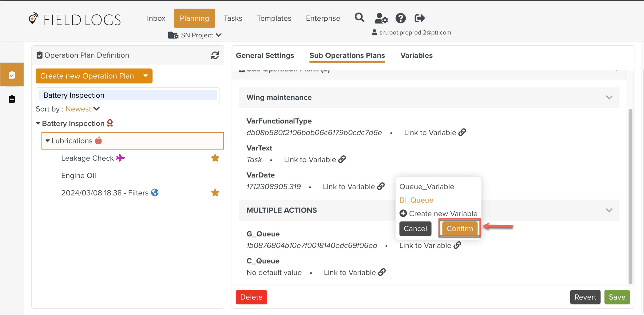Viewport: 644px width, 315px height.
Task: Refresh the Operation Plan Definition list
Action: [x=215, y=55]
